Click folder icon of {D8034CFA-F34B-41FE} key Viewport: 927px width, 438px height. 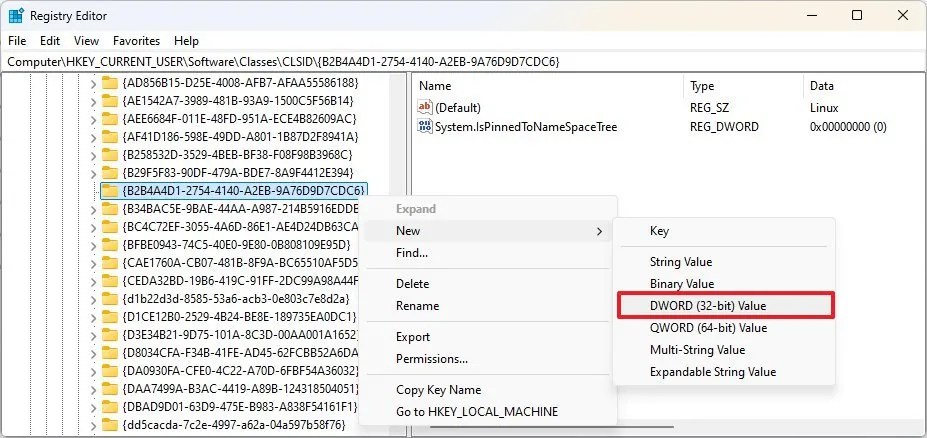[x=109, y=353]
